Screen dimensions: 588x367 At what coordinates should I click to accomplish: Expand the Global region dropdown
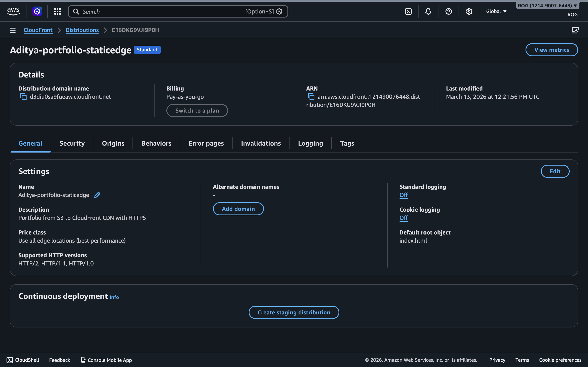click(496, 11)
